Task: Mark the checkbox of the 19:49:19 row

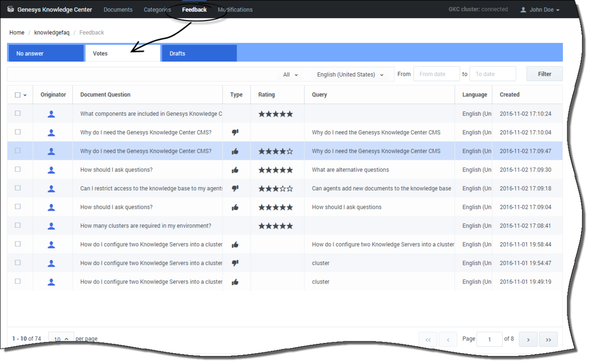Action: (x=18, y=281)
